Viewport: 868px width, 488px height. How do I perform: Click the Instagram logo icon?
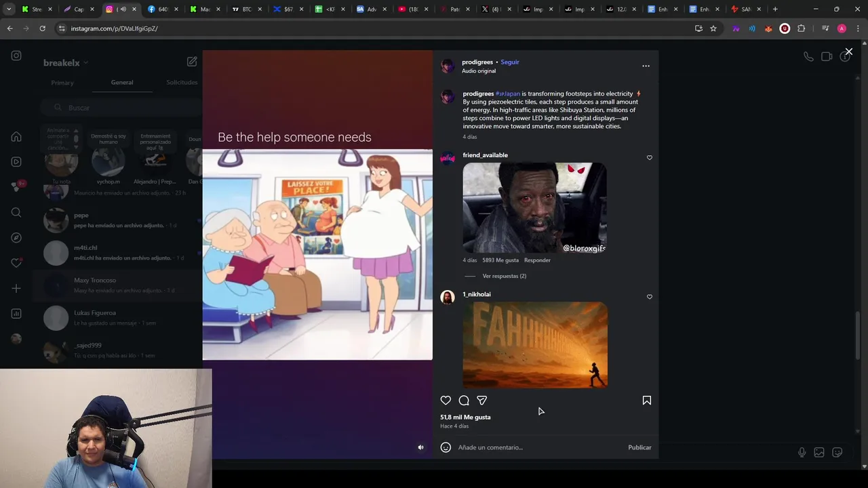[16, 56]
